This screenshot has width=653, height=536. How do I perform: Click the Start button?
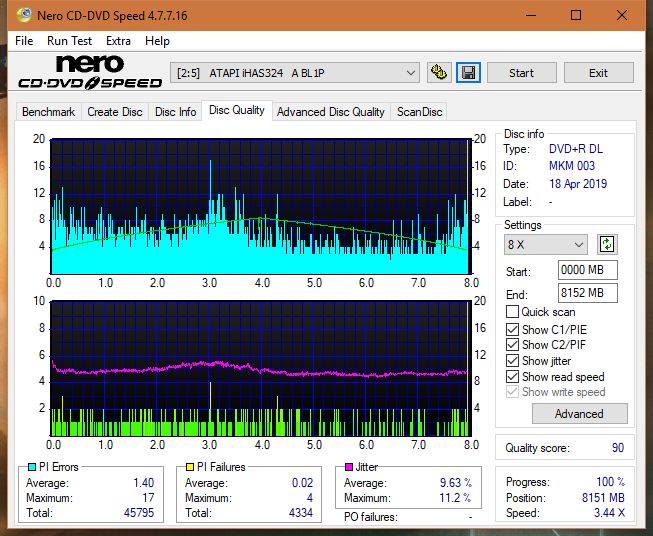521,73
